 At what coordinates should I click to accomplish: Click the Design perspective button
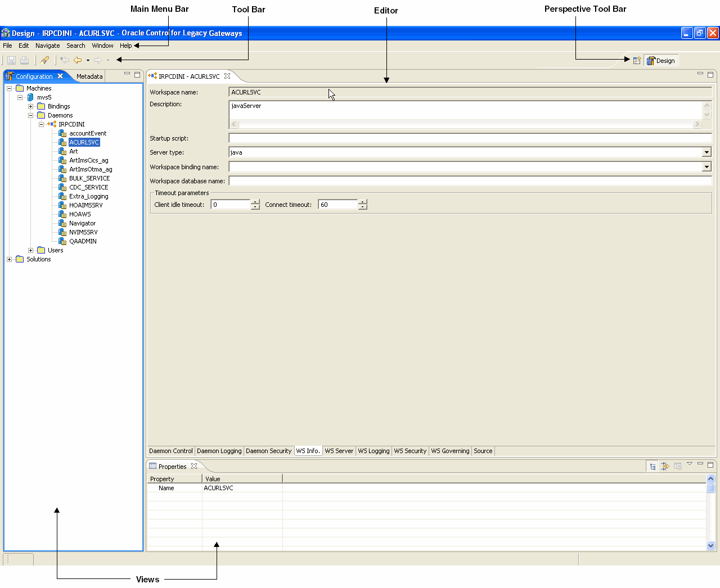[x=661, y=61]
